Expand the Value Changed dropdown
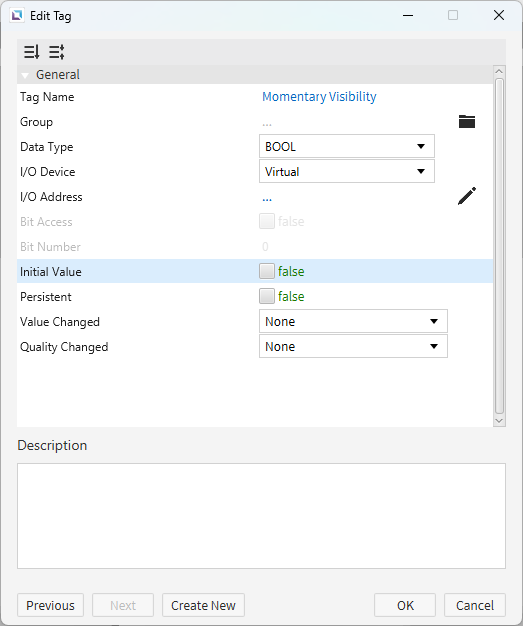523x626 pixels. coord(353,321)
